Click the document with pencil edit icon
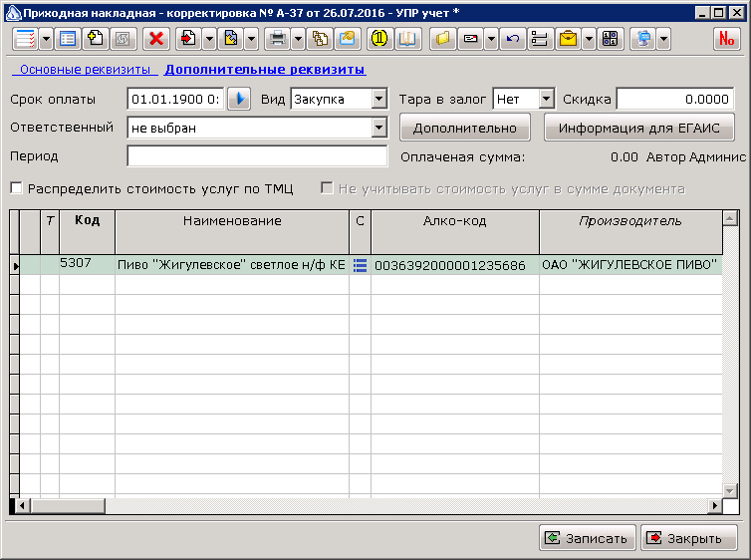This screenshot has height=560, width=751. pos(231,39)
